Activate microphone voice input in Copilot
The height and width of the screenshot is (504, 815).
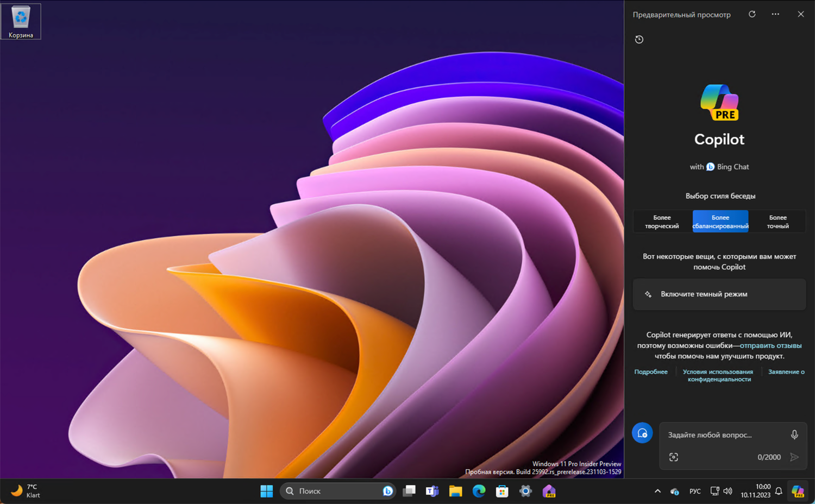794,435
